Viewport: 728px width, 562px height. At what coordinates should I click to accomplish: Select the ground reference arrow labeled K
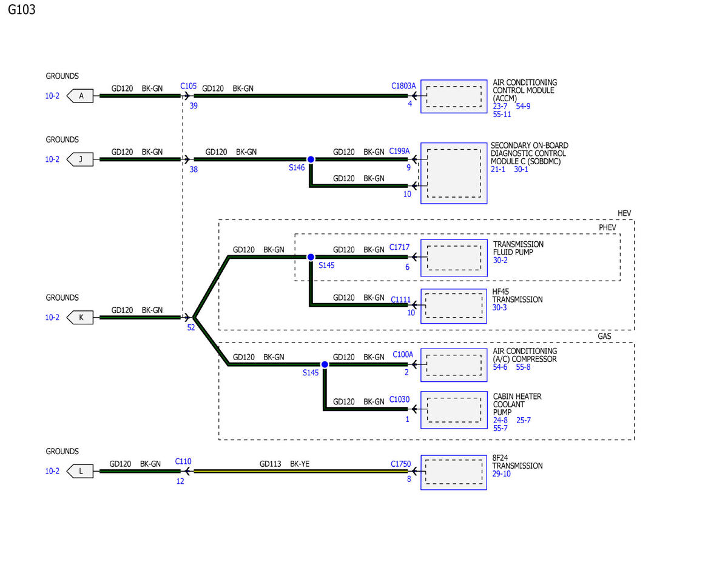80,317
